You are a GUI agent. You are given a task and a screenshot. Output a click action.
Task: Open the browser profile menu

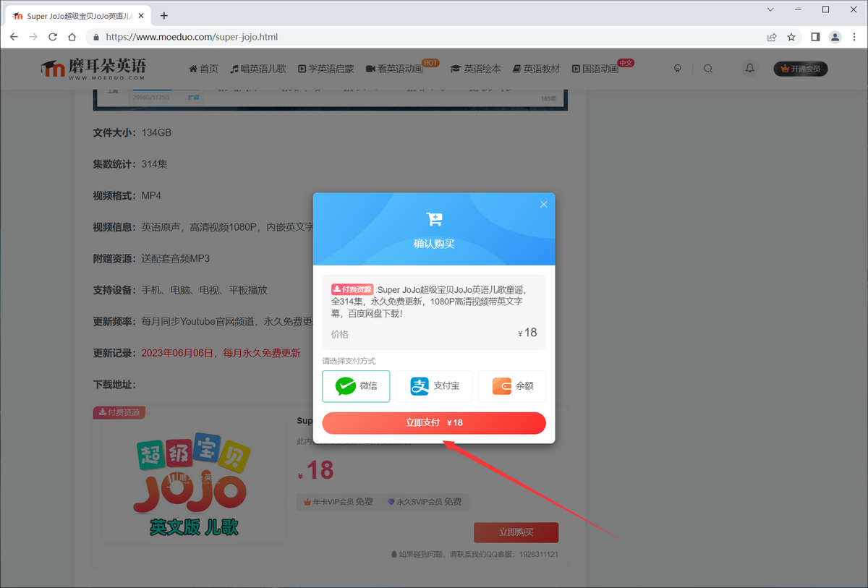point(835,37)
